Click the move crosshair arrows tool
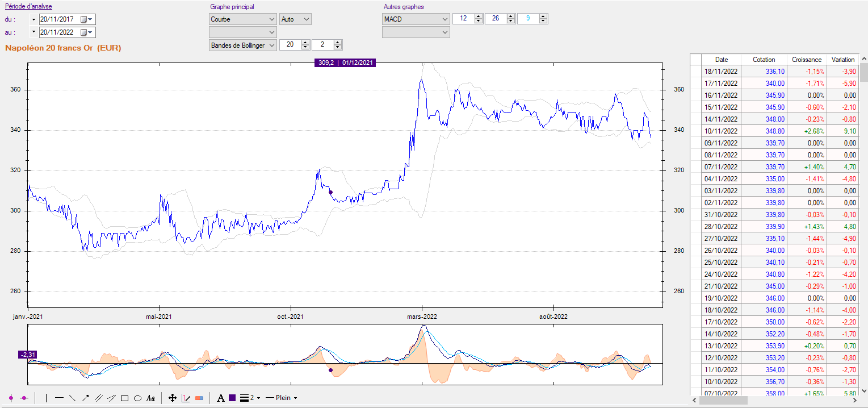Viewport: 868px width, 408px height. pyautogui.click(x=173, y=398)
